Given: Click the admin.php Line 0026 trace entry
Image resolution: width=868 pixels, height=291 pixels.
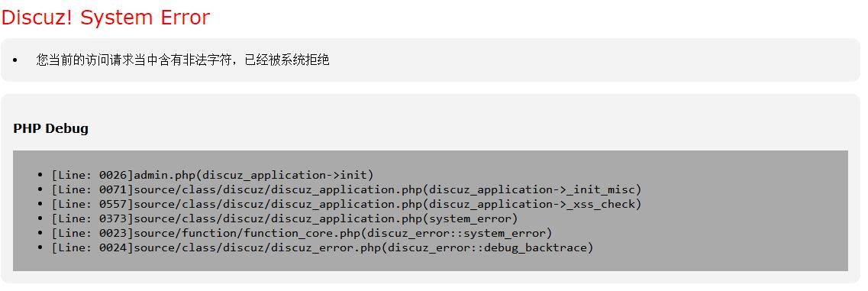Looking at the screenshot, I should click(212, 175).
